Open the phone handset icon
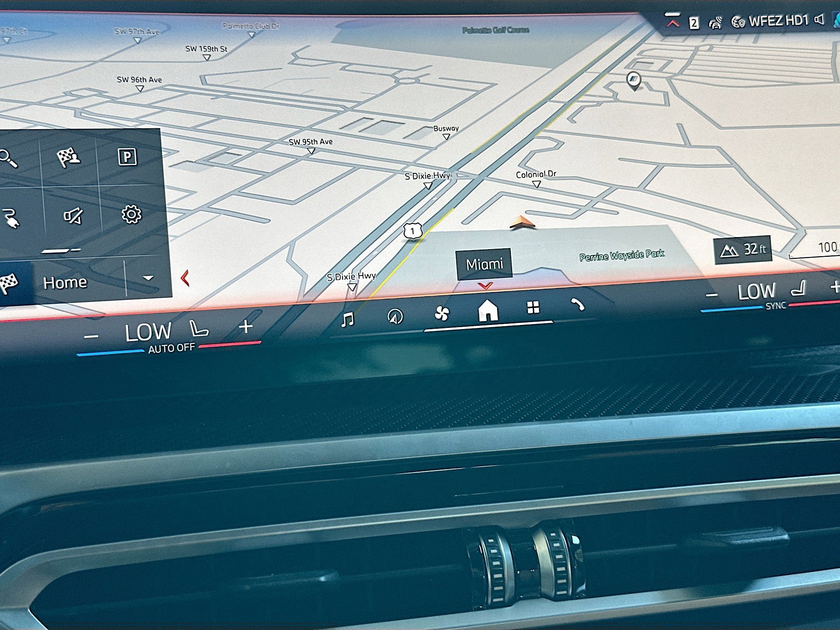The image size is (840, 630). 577,305
